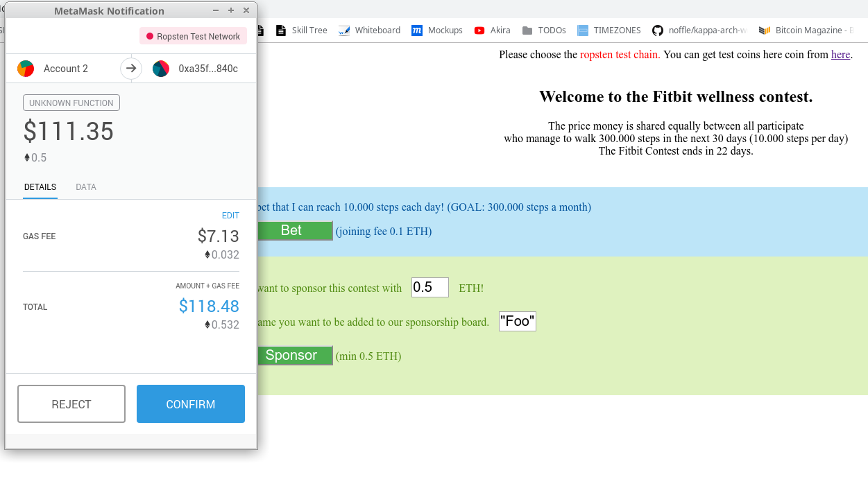868x477 pixels.
Task: Click recipient 0xa35f...840c avatar icon
Action: pyautogui.click(x=161, y=68)
